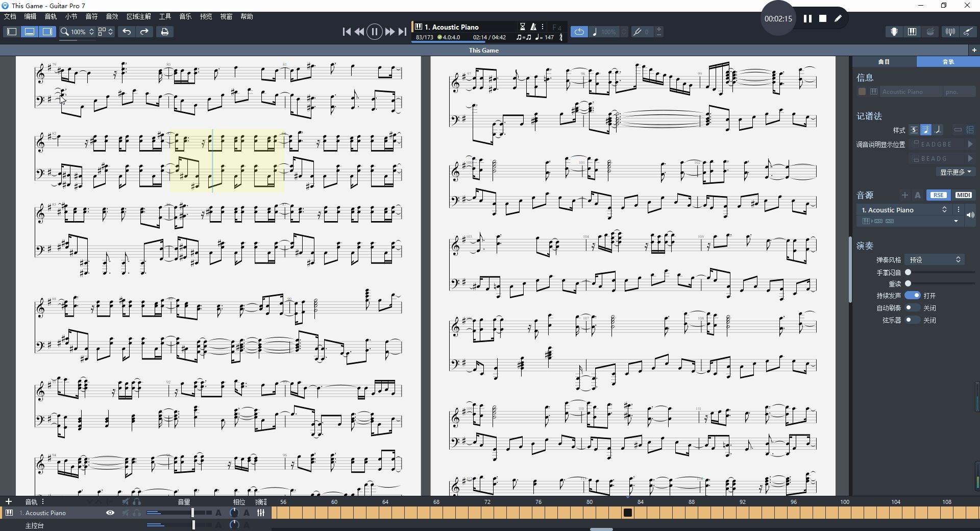Image resolution: width=980 pixels, height=531 pixels.
Task: Select tablature notation style button
Action: coord(914,130)
